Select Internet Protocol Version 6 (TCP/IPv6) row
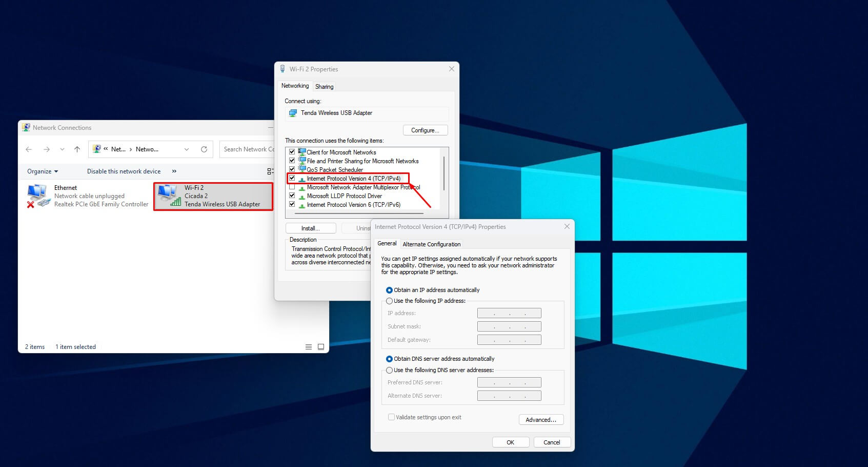The height and width of the screenshot is (467, 868). pyautogui.click(x=353, y=205)
